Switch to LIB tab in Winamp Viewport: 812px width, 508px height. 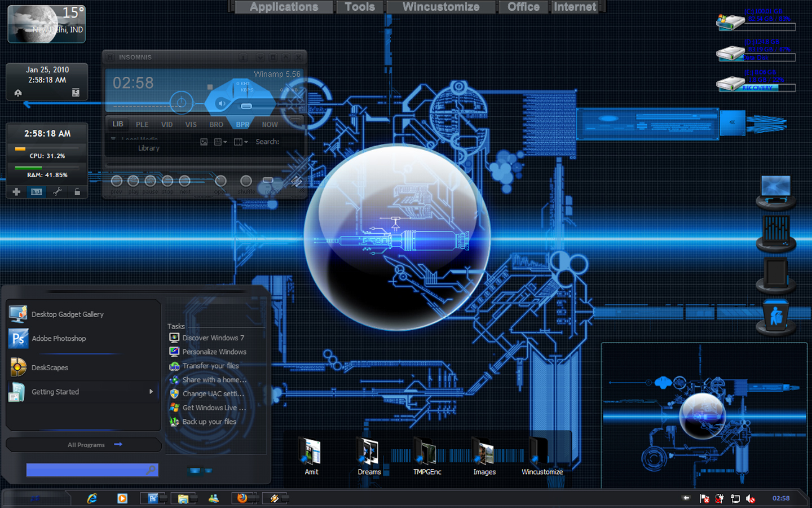point(118,124)
